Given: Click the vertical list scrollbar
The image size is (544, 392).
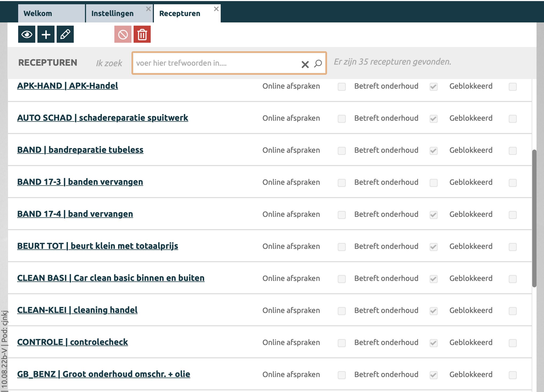Looking at the screenshot, I should (x=534, y=218).
